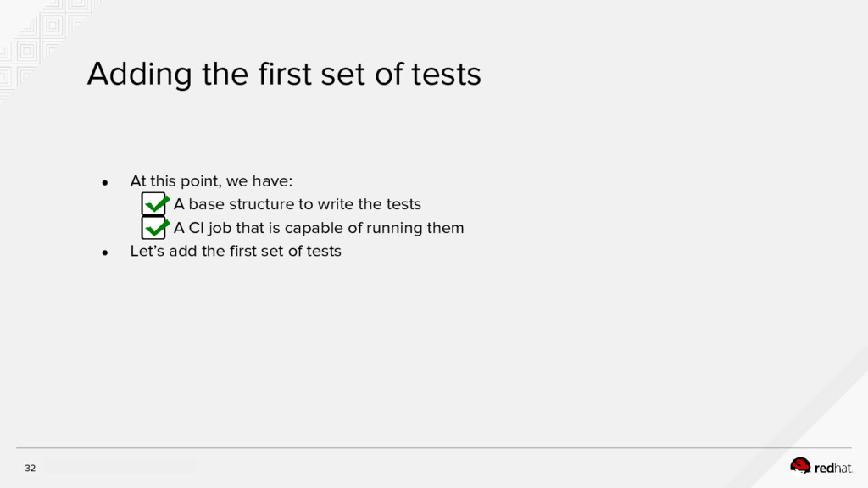868x488 pixels.
Task: Click the blank footer bar beside slide number
Action: point(119,467)
